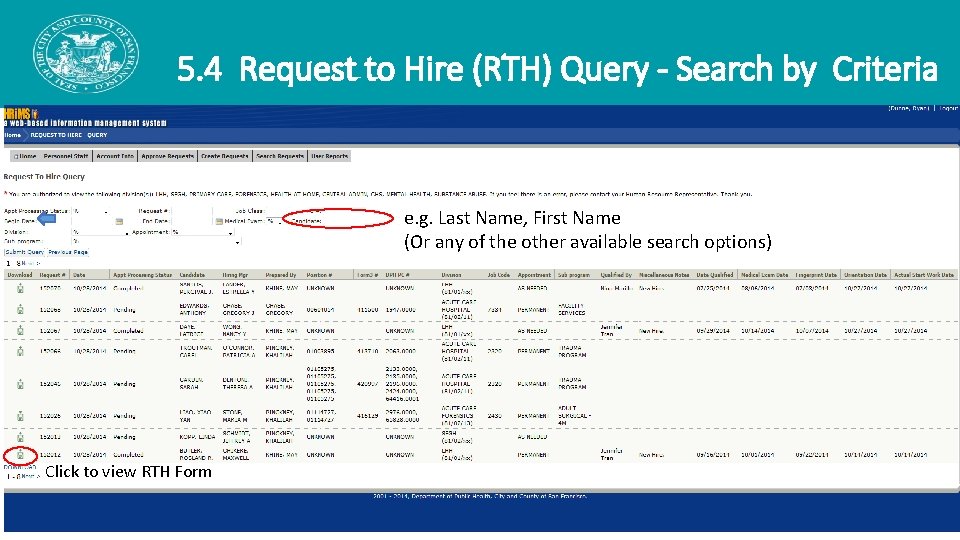Image resolution: width=960 pixels, height=540 pixels.
Task: Click the HRIMS logo
Action: [21, 114]
